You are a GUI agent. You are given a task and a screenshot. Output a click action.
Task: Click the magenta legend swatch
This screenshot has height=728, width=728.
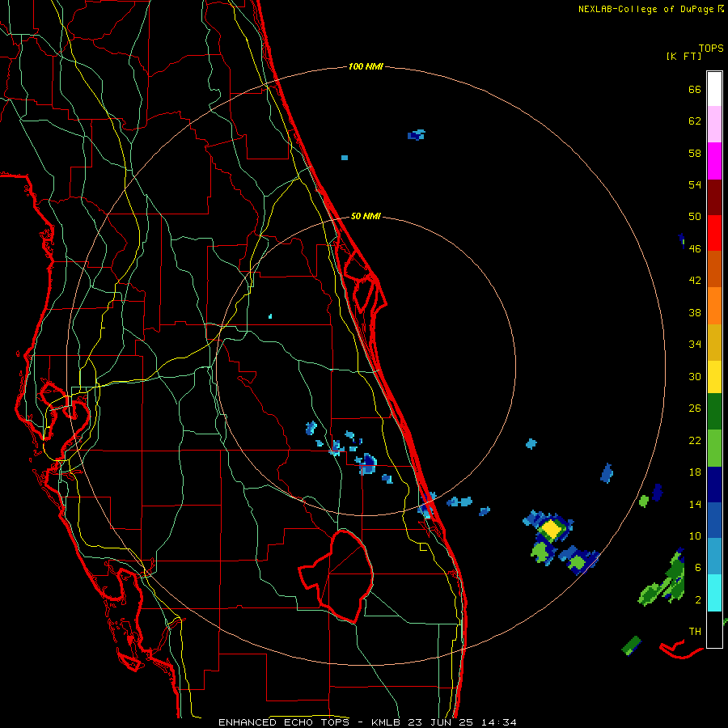click(x=714, y=161)
